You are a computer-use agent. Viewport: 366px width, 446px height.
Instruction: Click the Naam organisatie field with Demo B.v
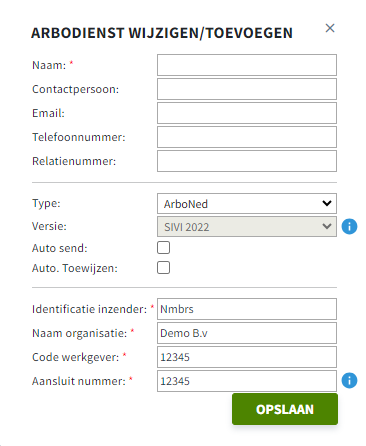point(247,333)
